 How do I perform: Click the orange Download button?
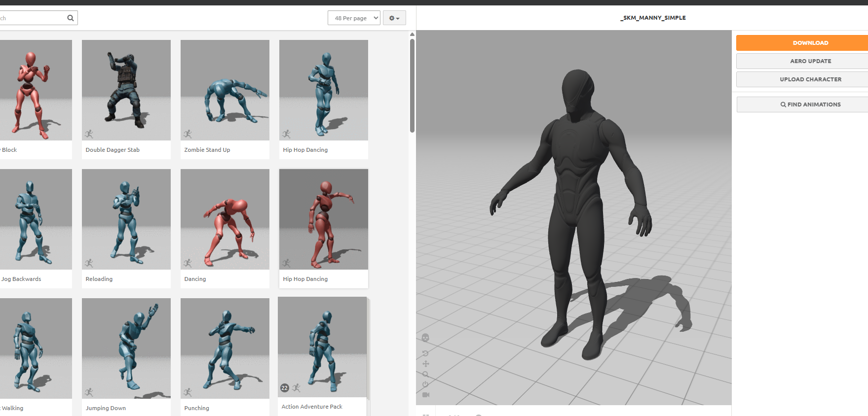pyautogui.click(x=802, y=43)
